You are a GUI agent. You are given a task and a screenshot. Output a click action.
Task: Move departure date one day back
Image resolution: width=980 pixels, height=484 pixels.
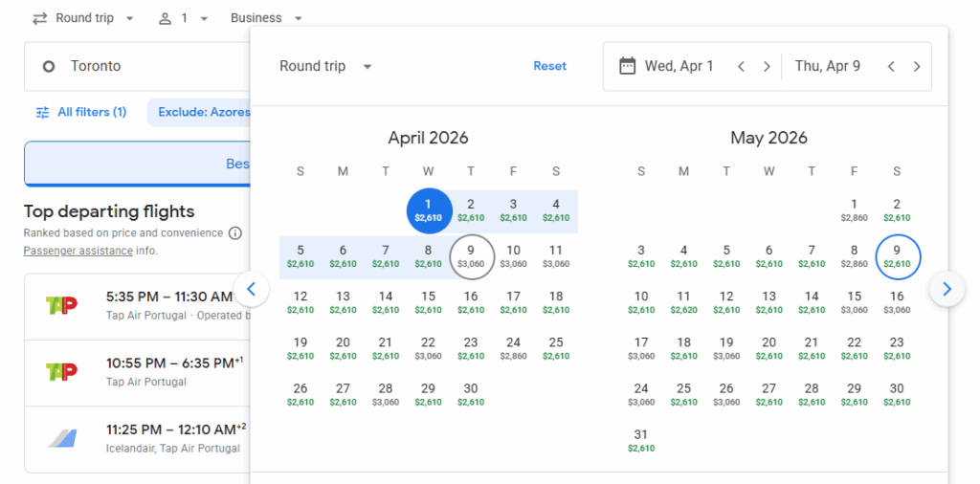click(741, 66)
